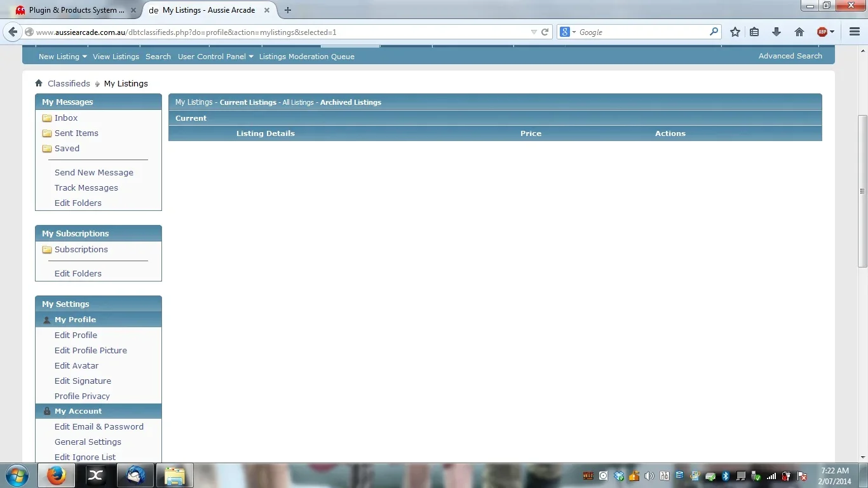Screen dimensions: 868x488
Task: Click the Sent Items folder icon
Action: pyautogui.click(x=47, y=133)
